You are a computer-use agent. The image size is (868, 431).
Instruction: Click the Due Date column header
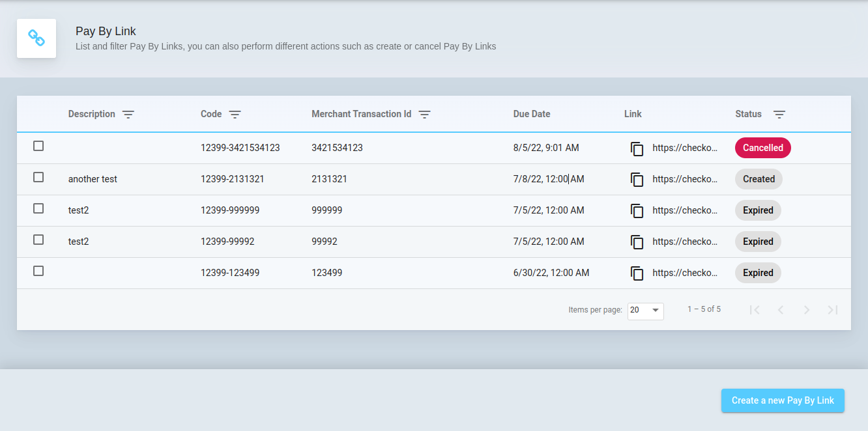(x=531, y=114)
